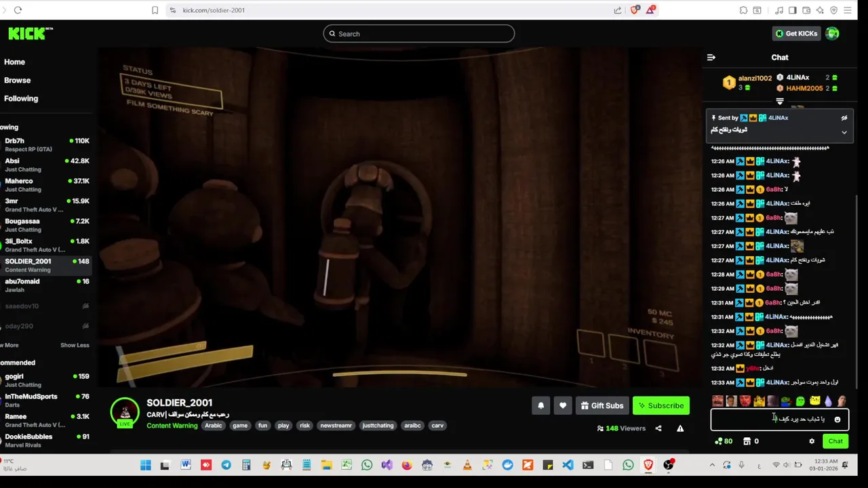Send message with the green Chat button
The height and width of the screenshot is (488, 868).
[x=835, y=441]
